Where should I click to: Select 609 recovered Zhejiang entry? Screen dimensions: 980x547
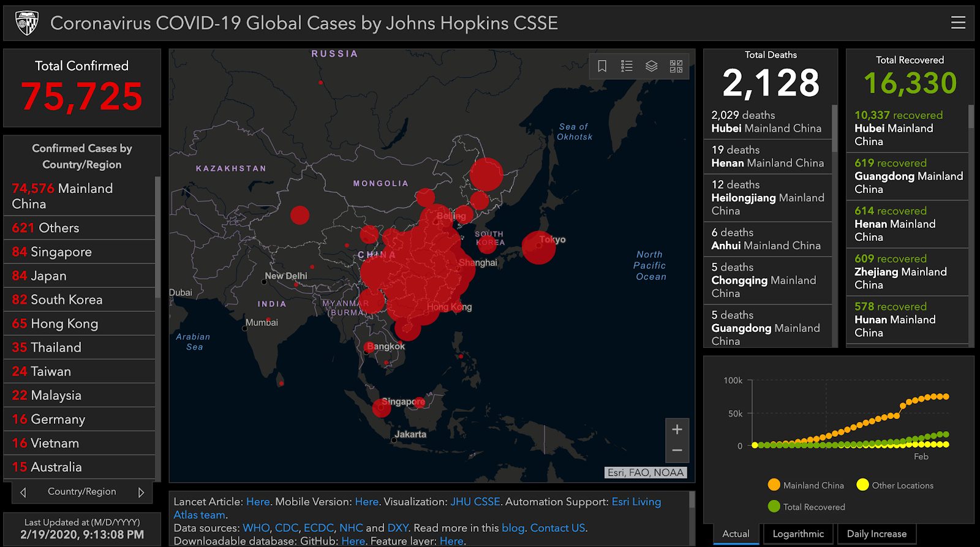(907, 272)
